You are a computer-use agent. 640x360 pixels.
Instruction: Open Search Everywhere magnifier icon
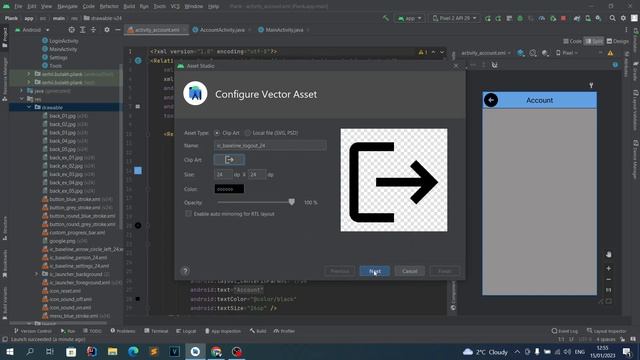click(612, 18)
